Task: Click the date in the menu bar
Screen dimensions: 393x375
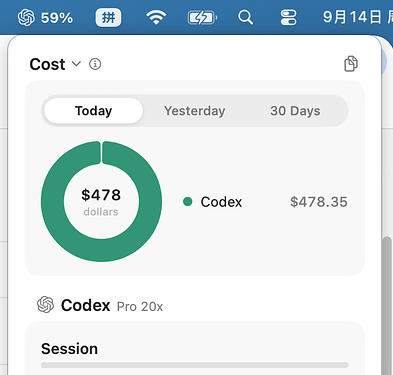Action: (x=357, y=17)
